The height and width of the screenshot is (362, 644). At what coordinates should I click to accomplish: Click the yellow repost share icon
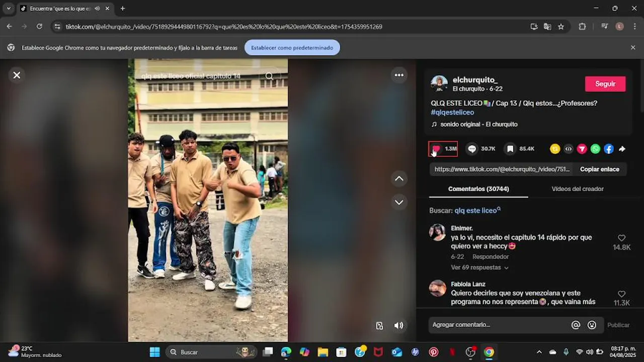point(555,149)
